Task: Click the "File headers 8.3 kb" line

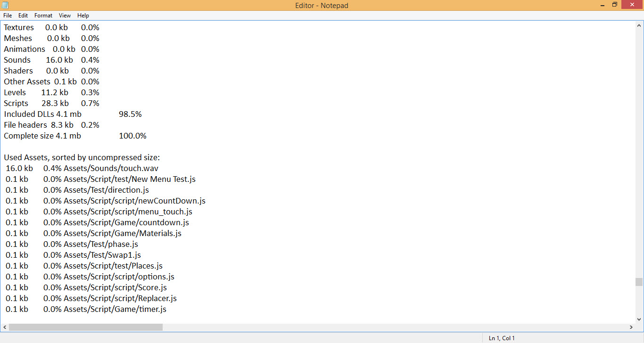Action: (x=52, y=125)
